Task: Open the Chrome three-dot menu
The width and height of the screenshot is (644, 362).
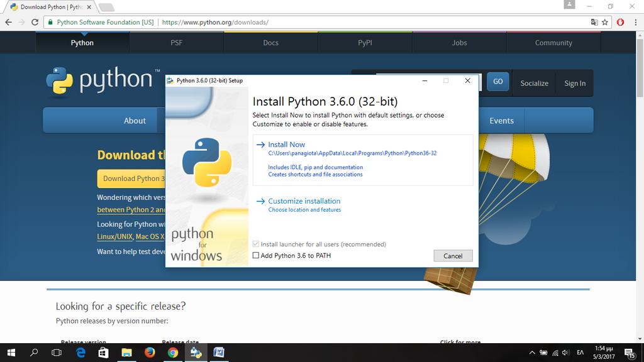Action: pos(635,22)
